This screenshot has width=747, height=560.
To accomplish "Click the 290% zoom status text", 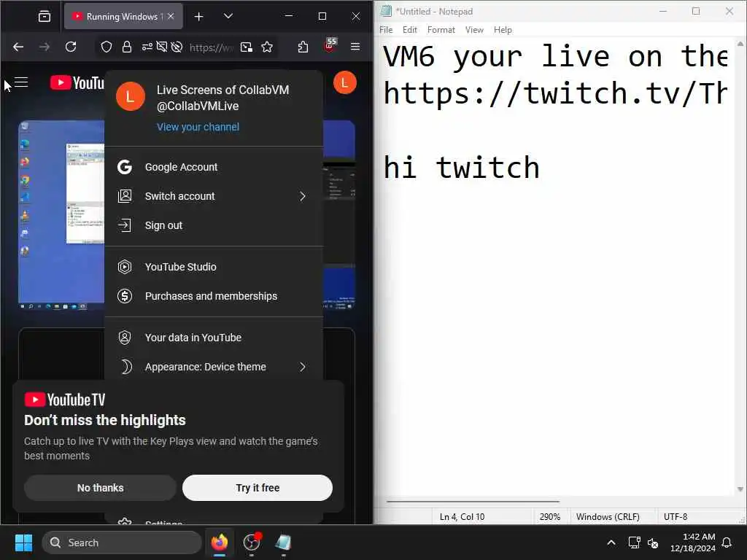I will (x=550, y=517).
